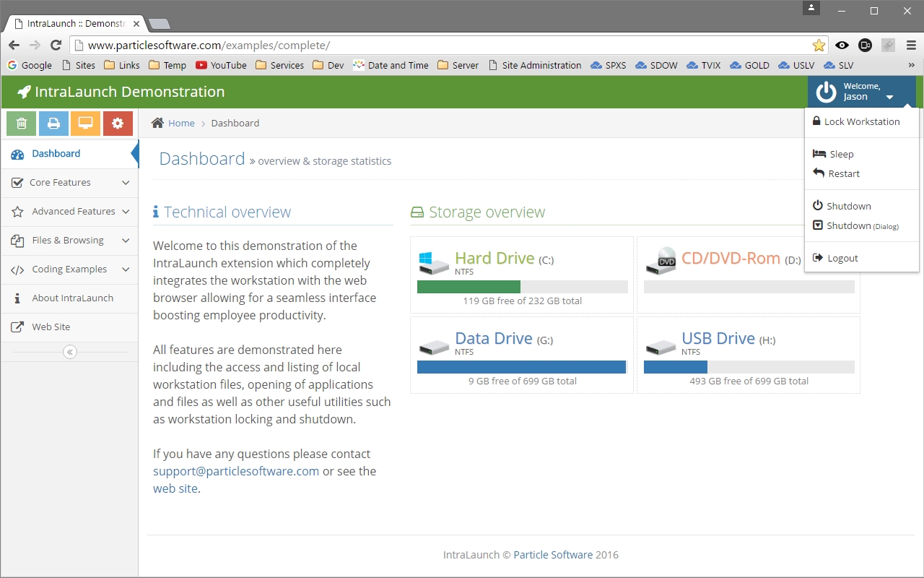Open the Particle Software footer link

pyautogui.click(x=553, y=555)
